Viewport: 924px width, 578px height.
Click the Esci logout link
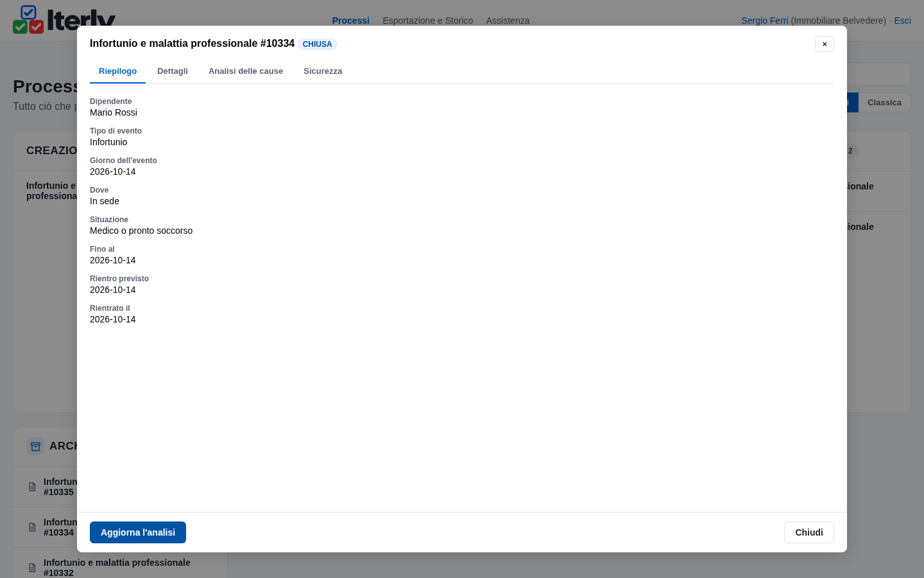point(903,21)
